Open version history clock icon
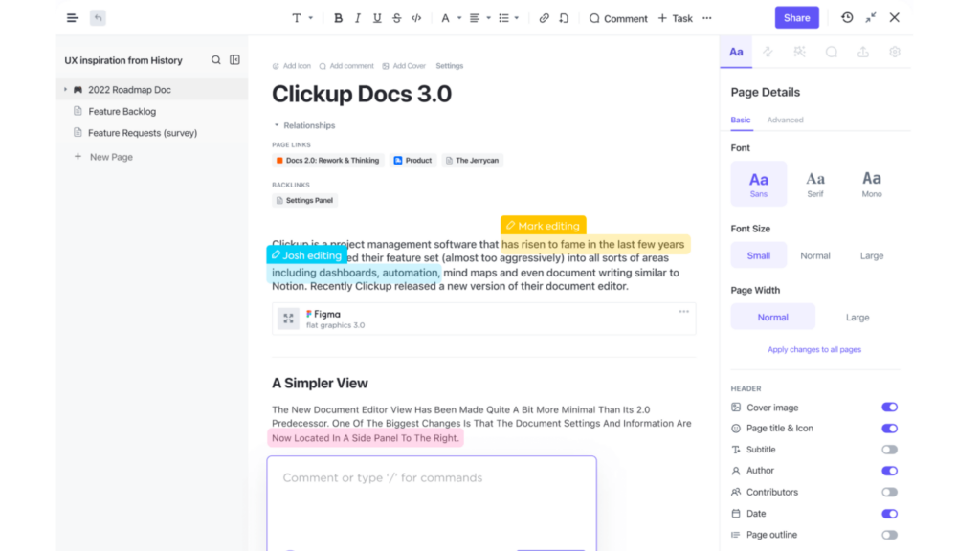 (x=847, y=17)
